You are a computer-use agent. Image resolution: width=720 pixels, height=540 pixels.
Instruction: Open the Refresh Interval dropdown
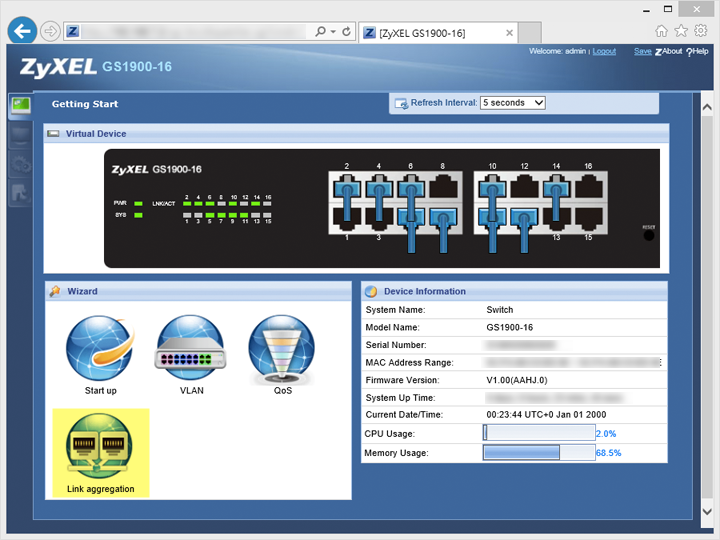click(513, 103)
